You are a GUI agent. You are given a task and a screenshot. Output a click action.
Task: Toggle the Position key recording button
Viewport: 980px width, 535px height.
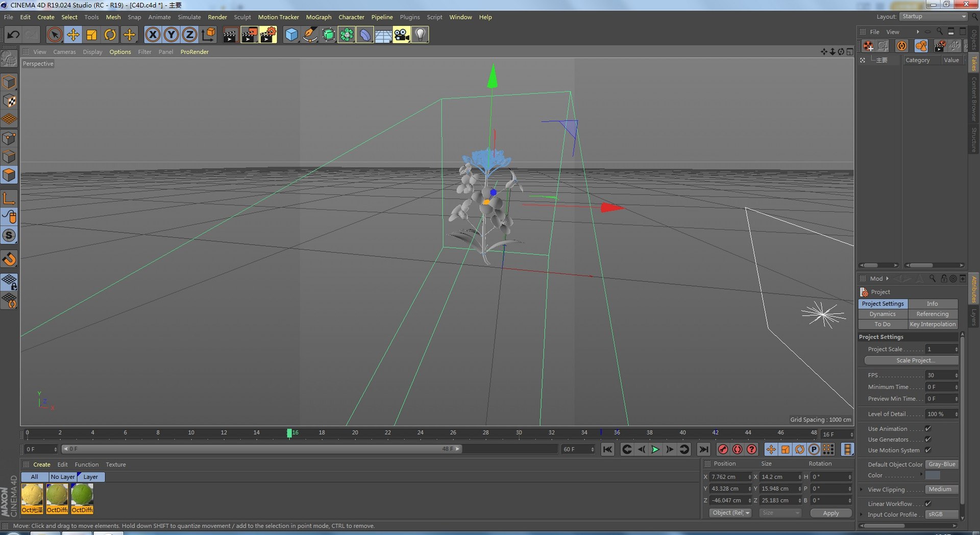click(x=771, y=449)
